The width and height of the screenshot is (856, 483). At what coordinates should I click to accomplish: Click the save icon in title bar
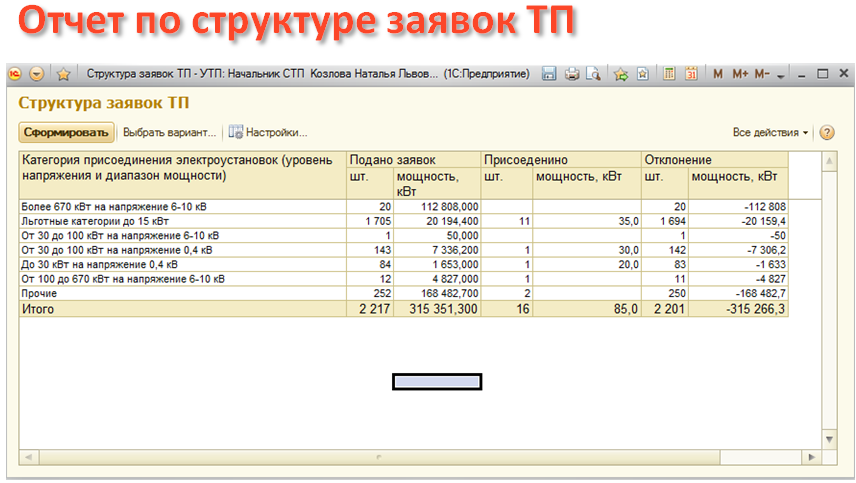pos(549,74)
